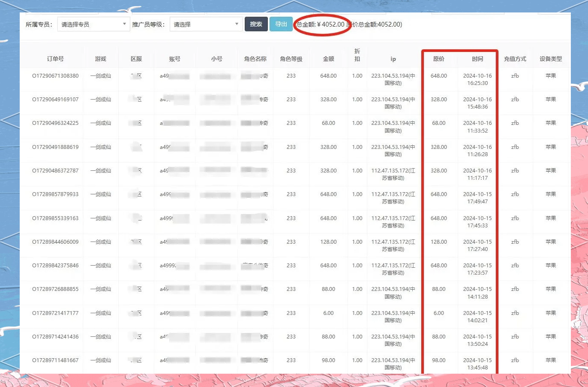
Task: Click the 区服 column header
Action: (136, 59)
